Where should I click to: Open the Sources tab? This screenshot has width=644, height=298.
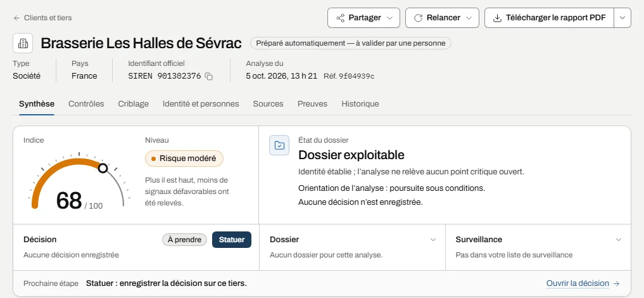point(268,104)
